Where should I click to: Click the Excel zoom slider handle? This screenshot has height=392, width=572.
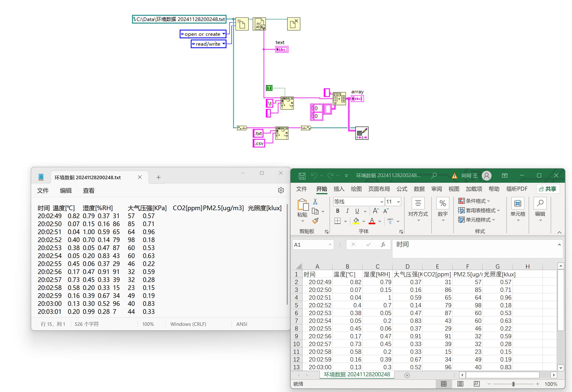[513, 384]
